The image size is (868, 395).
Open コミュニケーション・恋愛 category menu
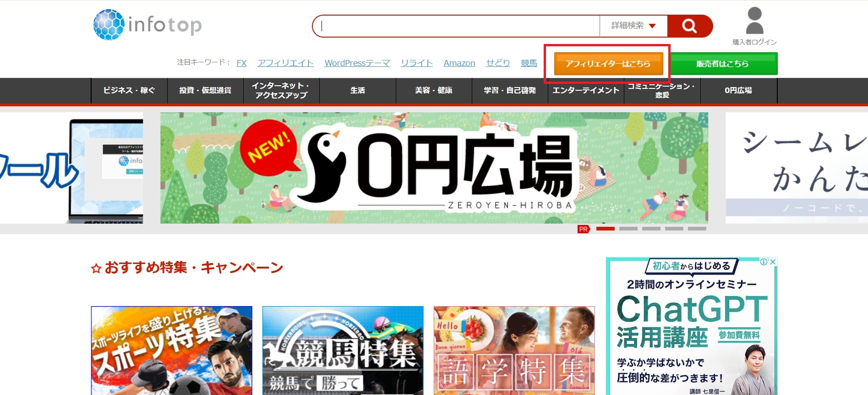[x=662, y=90]
